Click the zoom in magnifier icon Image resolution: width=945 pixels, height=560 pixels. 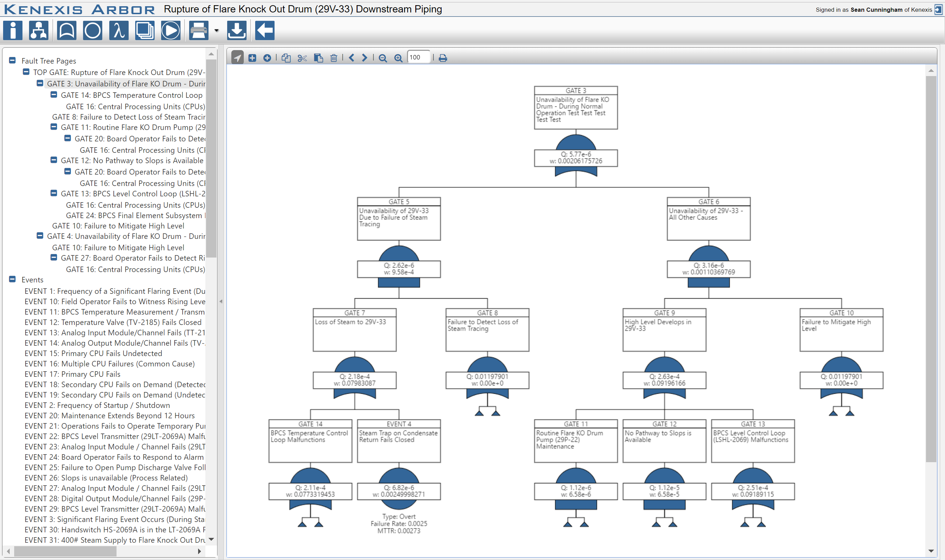[399, 59]
